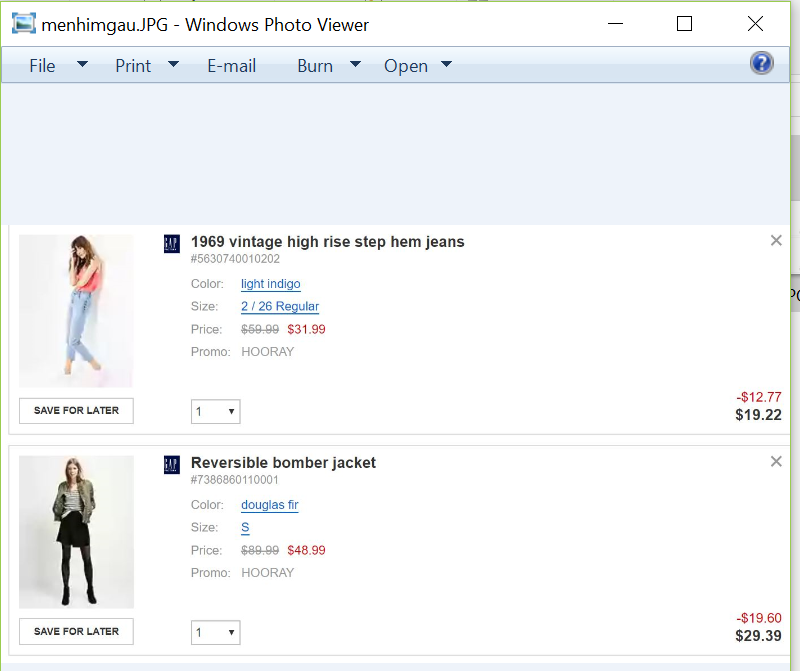The height and width of the screenshot is (671, 800).
Task: Open the bomber jacket product thumbnail
Action: coord(77,532)
